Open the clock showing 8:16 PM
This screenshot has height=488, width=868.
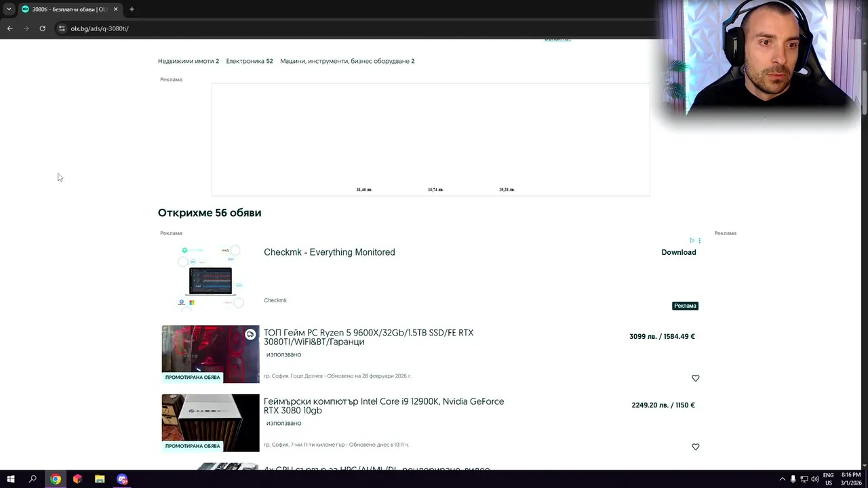(x=850, y=479)
